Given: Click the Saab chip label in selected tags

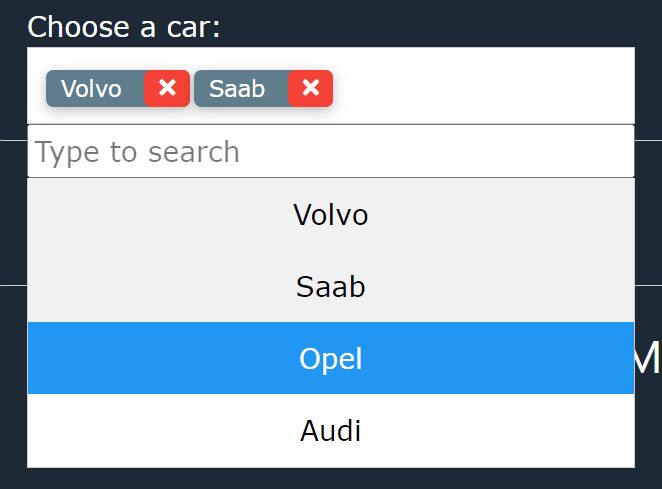Looking at the screenshot, I should pos(237,89).
